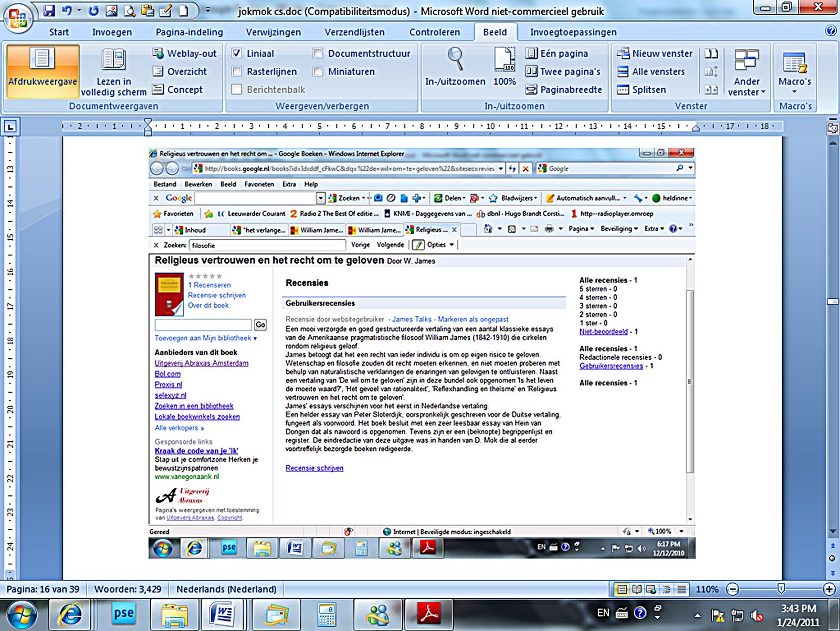The width and height of the screenshot is (840, 631).
Task: Switch to the Controleren tab
Action: pyautogui.click(x=435, y=32)
